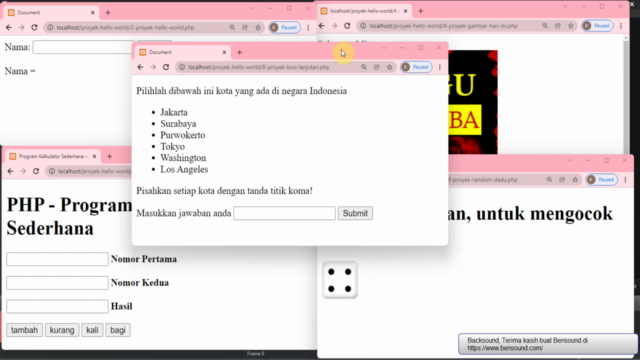Click back arrow in hello-world window
Screen dimensions: 640x360
(x=9, y=27)
